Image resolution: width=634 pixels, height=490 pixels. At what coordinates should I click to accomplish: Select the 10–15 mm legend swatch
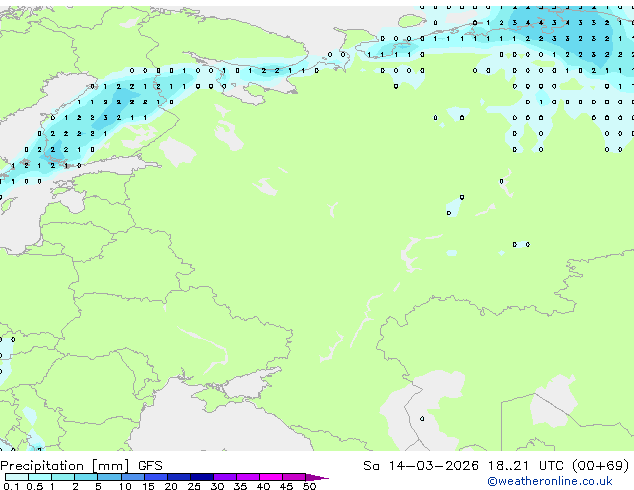click(133, 477)
